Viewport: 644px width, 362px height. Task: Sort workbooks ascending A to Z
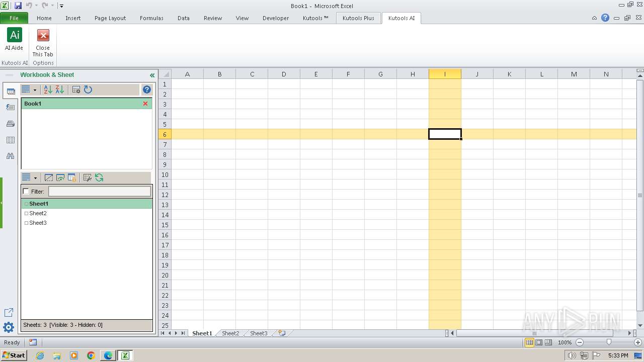click(x=48, y=89)
